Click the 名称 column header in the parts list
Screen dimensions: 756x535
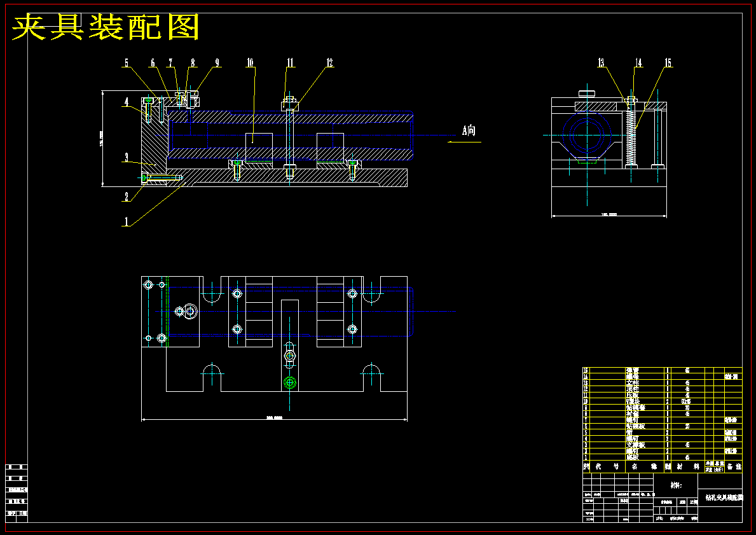pos(645,466)
